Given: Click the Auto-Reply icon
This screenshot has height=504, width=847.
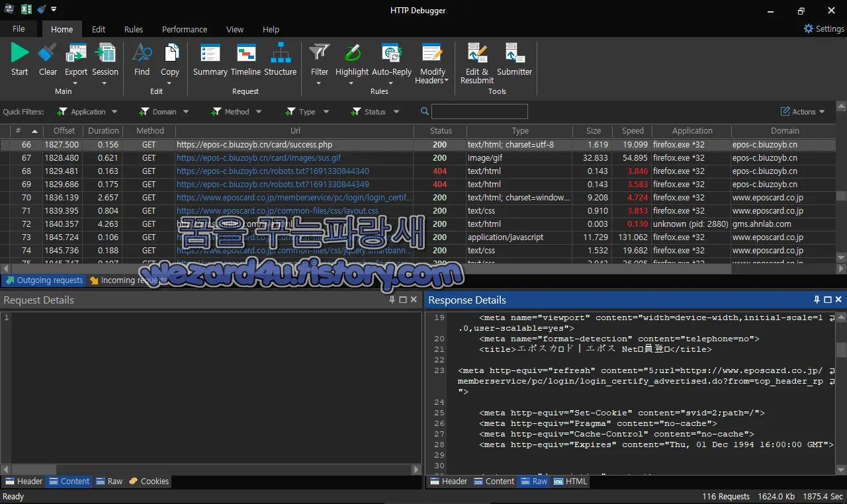Looking at the screenshot, I should click(x=391, y=53).
